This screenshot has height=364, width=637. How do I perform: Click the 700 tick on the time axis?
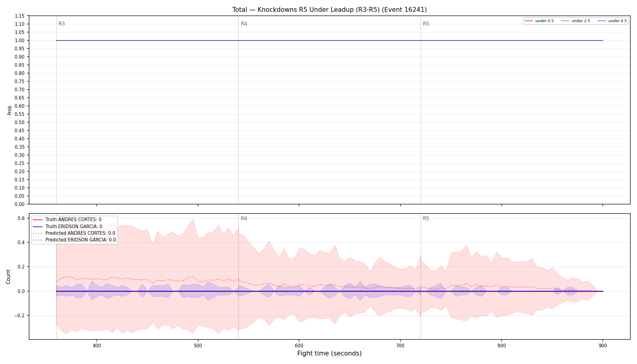[400, 345]
